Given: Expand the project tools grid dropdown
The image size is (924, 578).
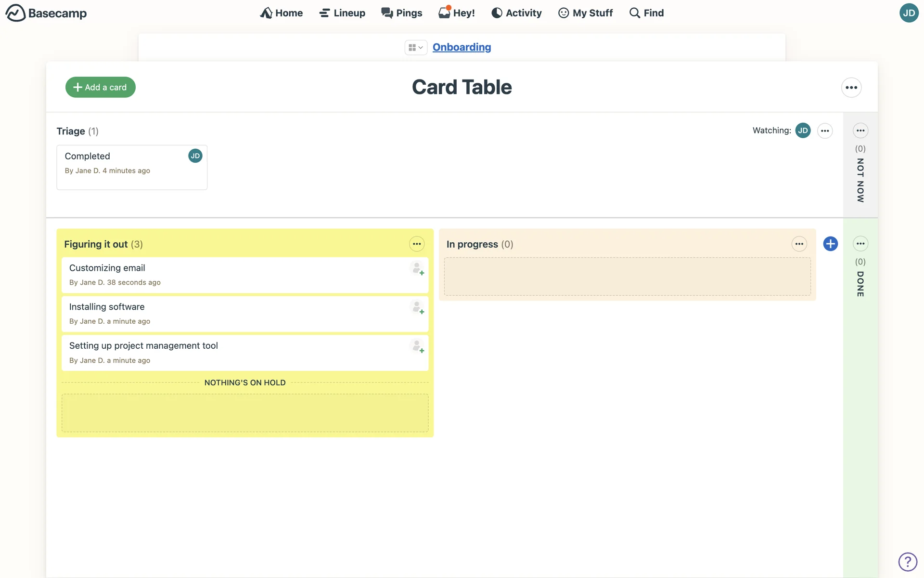Looking at the screenshot, I should pos(415,47).
